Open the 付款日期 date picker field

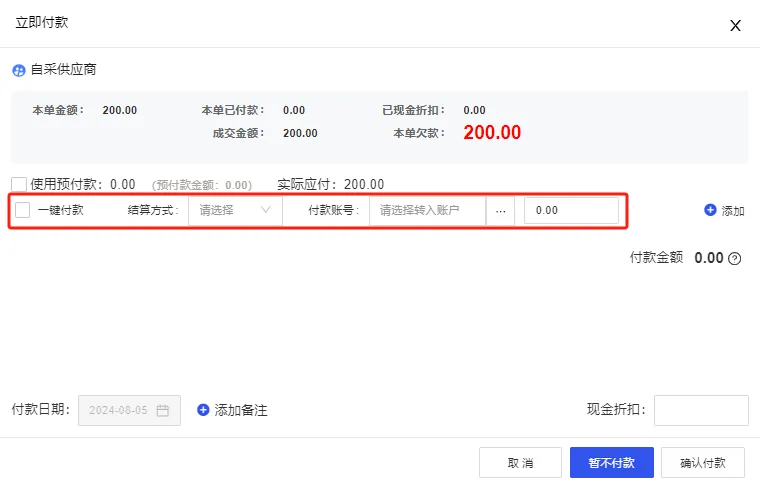(120, 410)
